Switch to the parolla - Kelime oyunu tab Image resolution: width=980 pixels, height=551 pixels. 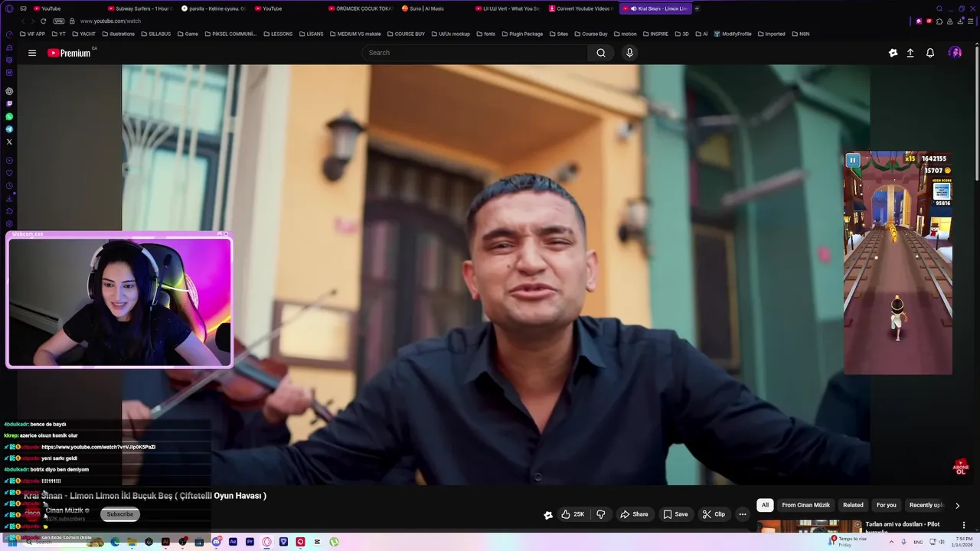click(214, 8)
